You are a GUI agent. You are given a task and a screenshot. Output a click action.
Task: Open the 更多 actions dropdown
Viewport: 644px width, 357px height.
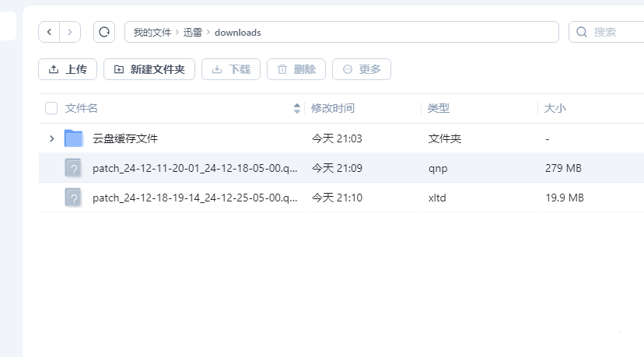pos(362,69)
